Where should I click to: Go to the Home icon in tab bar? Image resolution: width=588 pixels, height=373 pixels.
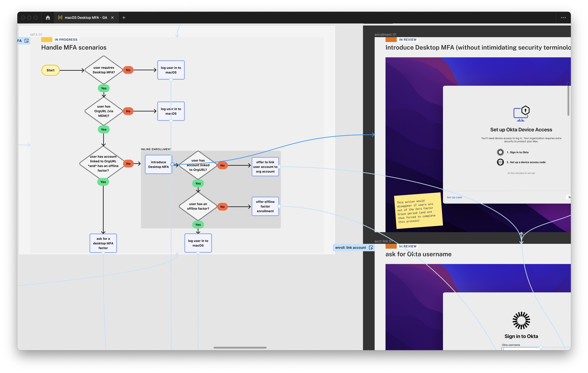[48, 18]
